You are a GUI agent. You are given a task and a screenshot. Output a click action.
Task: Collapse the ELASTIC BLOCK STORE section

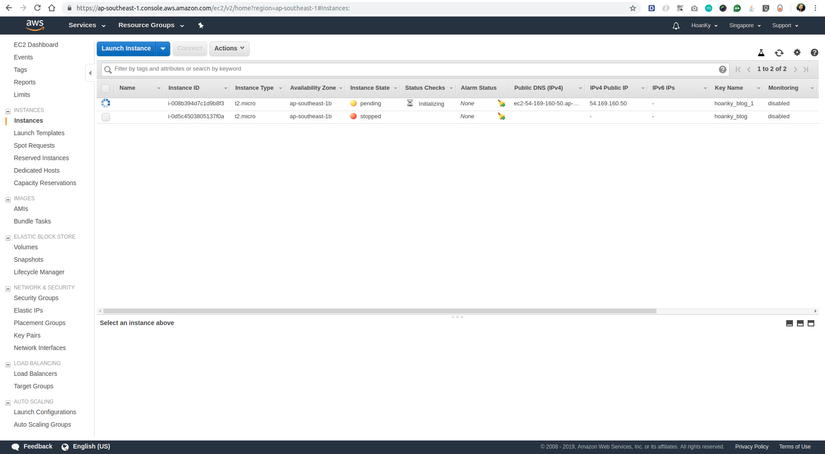tap(8, 238)
